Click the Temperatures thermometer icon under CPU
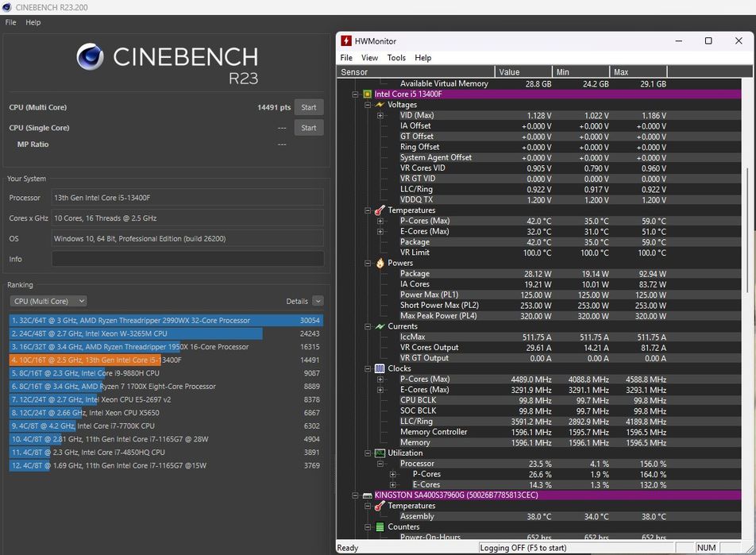 pyautogui.click(x=380, y=210)
